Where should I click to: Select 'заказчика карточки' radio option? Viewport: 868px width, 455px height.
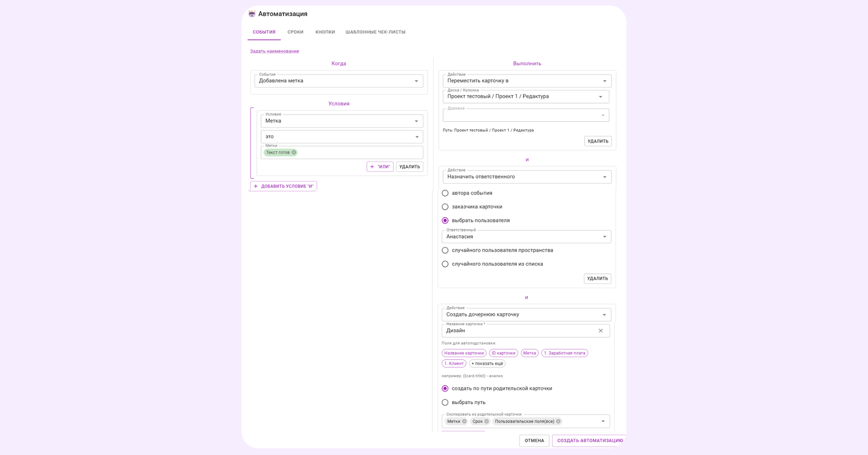pos(445,207)
